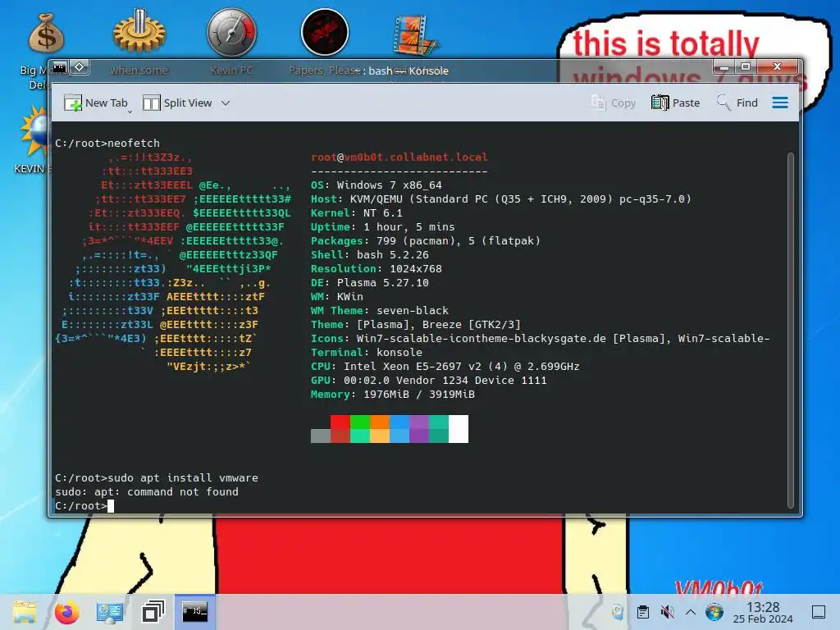840x630 pixels.
Task: Click the 'DE: Plasma 5.27.10' line
Action: (x=370, y=282)
